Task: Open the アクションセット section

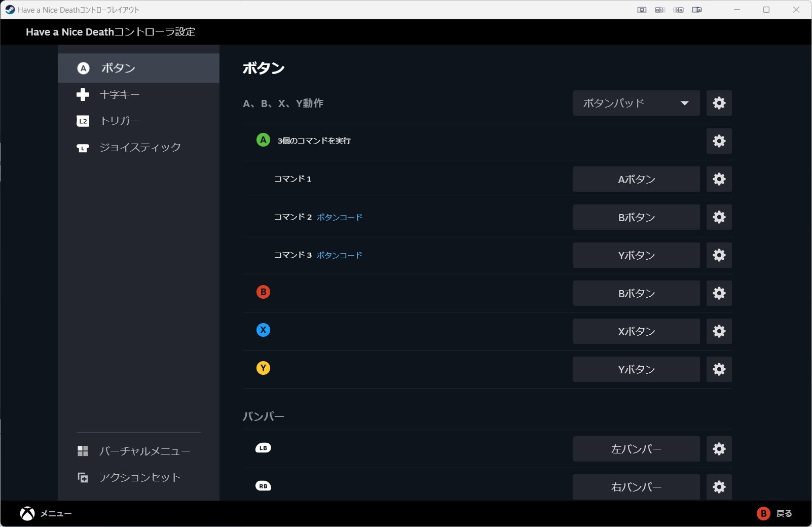Action: (x=138, y=477)
